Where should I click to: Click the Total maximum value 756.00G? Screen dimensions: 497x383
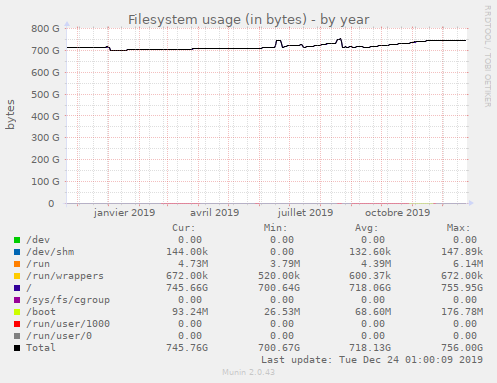point(462,348)
